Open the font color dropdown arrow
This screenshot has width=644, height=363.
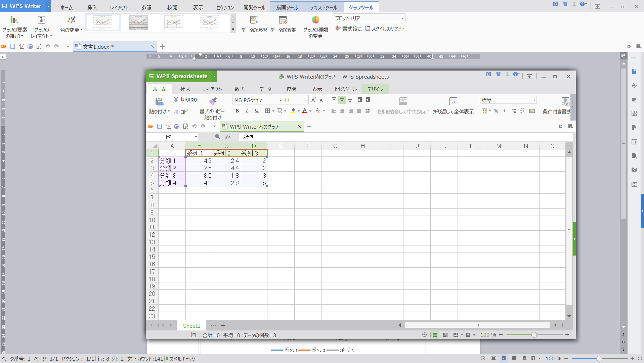click(x=310, y=111)
